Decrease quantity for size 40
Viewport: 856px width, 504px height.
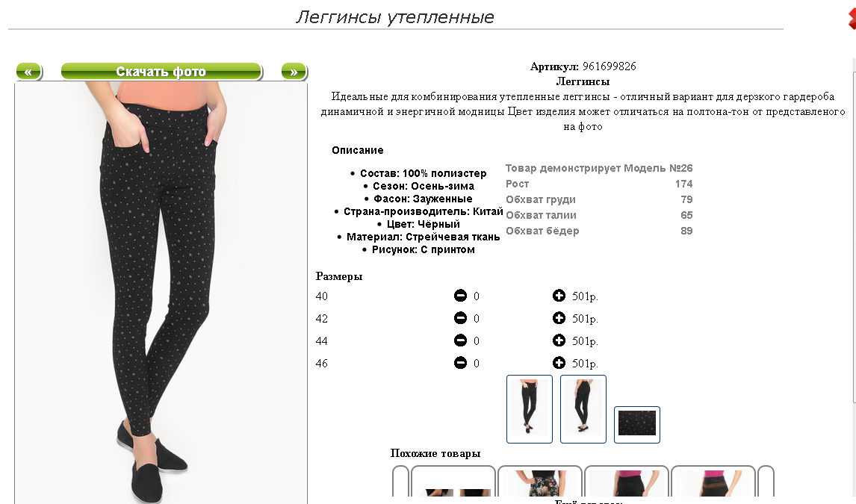point(460,296)
